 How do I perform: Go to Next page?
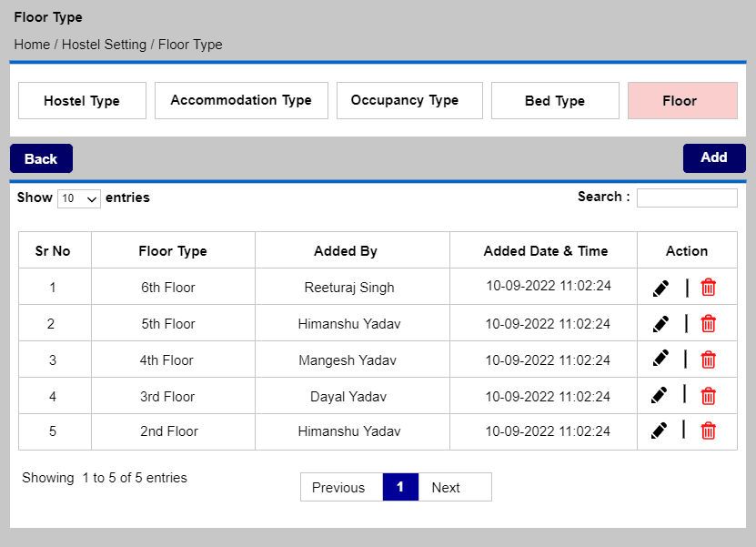(455, 487)
